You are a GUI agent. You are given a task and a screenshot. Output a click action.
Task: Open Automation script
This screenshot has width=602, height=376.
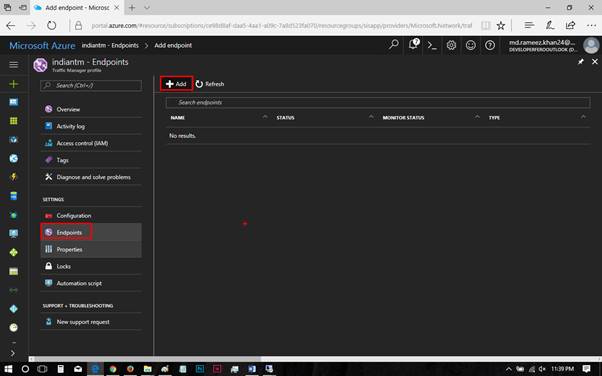[x=91, y=283]
